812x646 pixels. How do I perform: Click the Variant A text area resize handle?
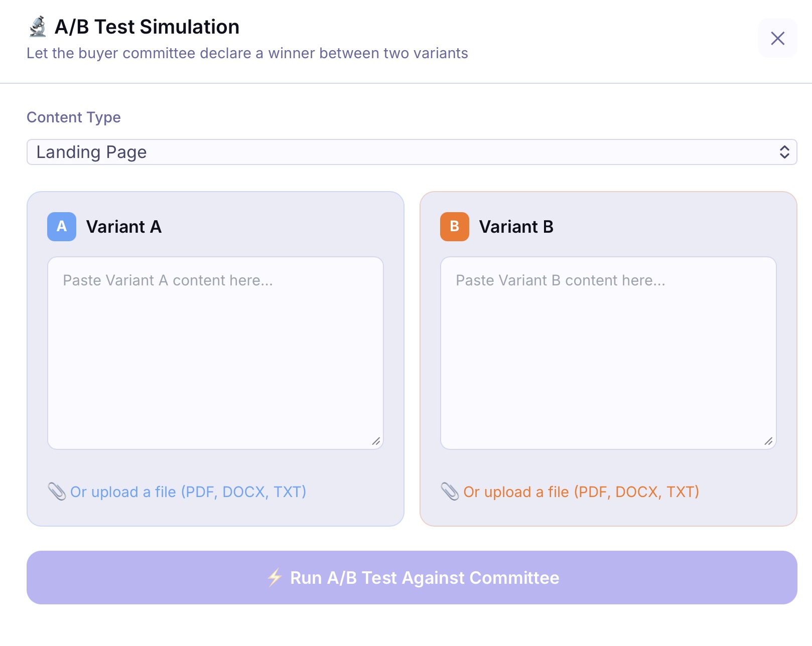pyautogui.click(x=376, y=441)
